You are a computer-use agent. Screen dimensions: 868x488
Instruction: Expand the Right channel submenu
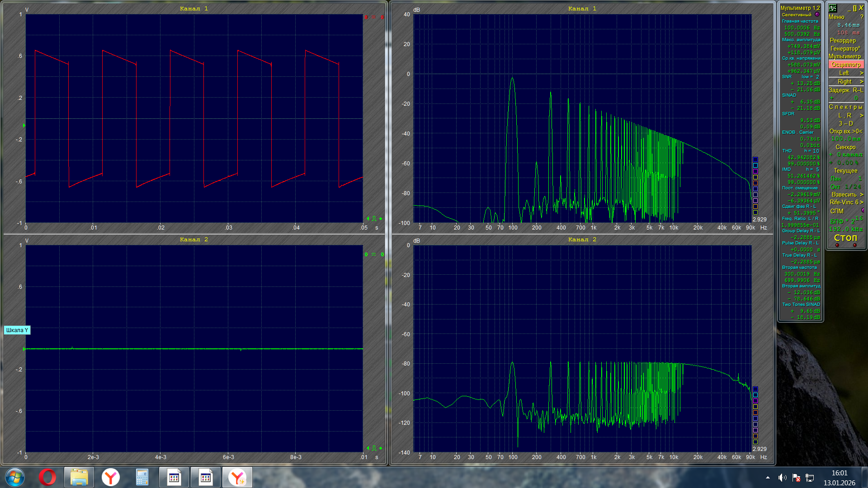point(861,82)
